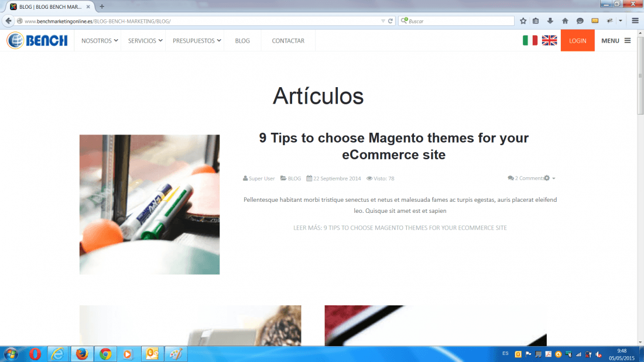Image resolution: width=644 pixels, height=362 pixels.
Task: Toggle the MENU off-canvas panel
Action: coord(616,40)
